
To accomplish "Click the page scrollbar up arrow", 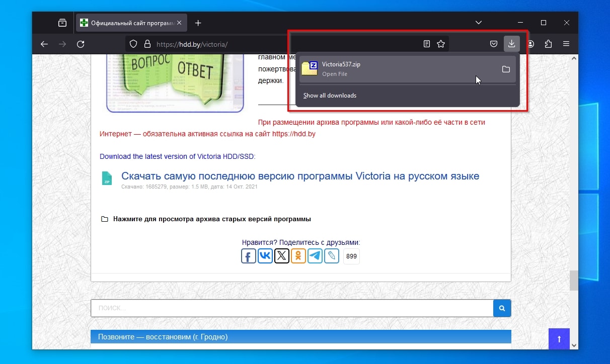I will click(574, 59).
